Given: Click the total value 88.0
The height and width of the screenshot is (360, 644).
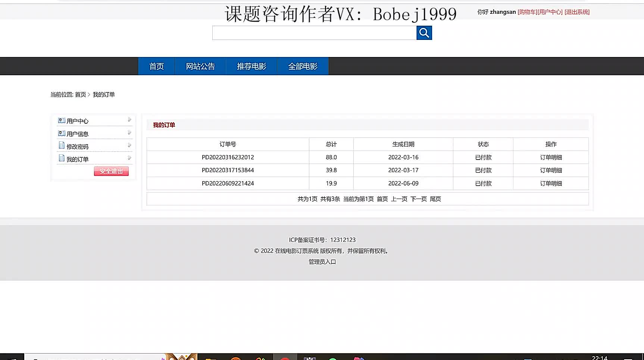Looking at the screenshot, I should tap(331, 157).
